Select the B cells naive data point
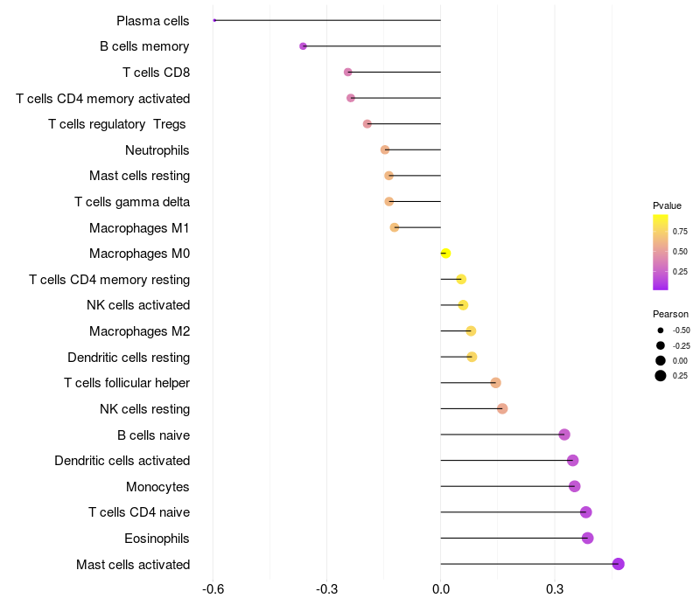The image size is (700, 612). tap(564, 435)
